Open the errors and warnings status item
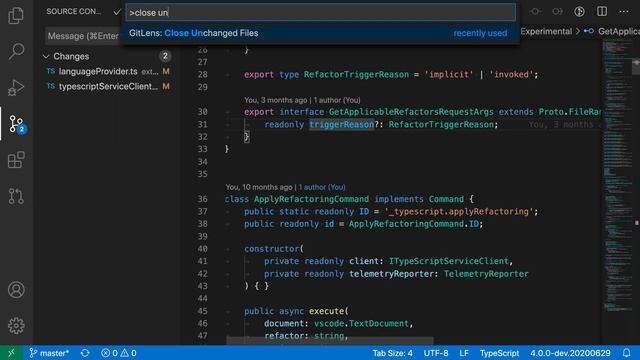The image size is (640, 360). point(119,353)
